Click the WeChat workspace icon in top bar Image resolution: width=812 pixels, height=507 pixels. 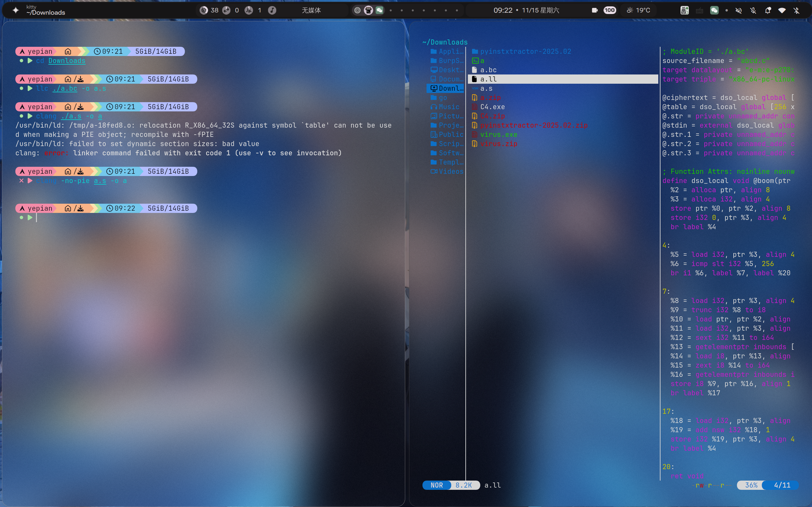(x=379, y=10)
